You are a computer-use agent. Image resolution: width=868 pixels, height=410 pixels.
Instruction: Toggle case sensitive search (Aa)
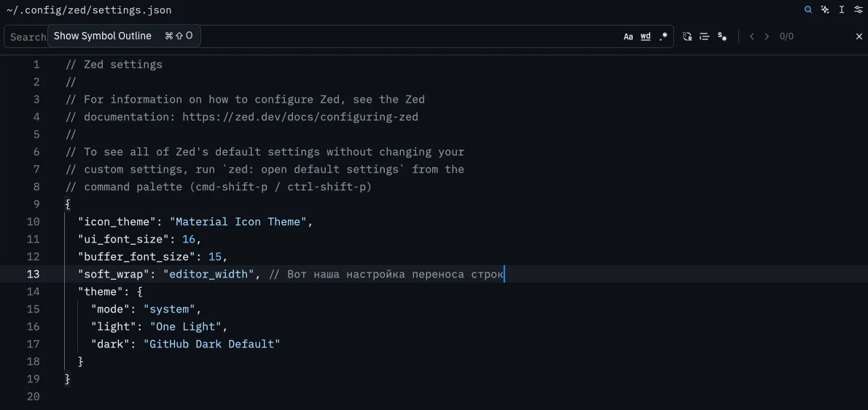pos(628,36)
